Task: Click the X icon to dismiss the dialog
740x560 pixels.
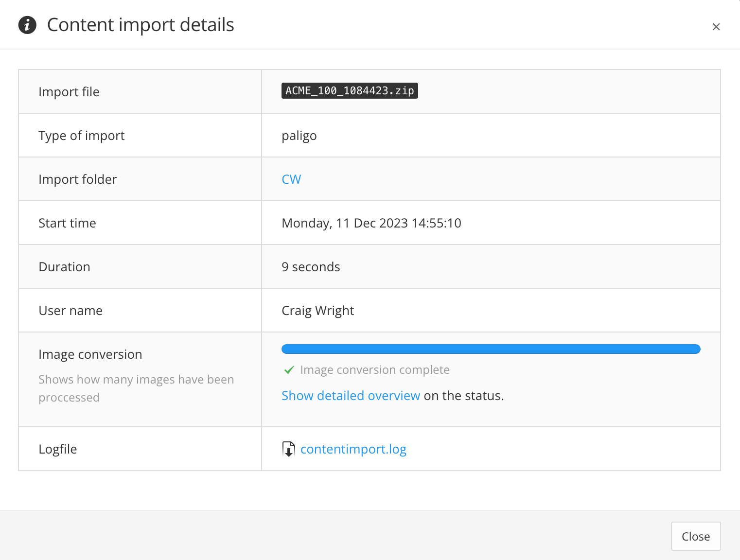Action: click(716, 27)
